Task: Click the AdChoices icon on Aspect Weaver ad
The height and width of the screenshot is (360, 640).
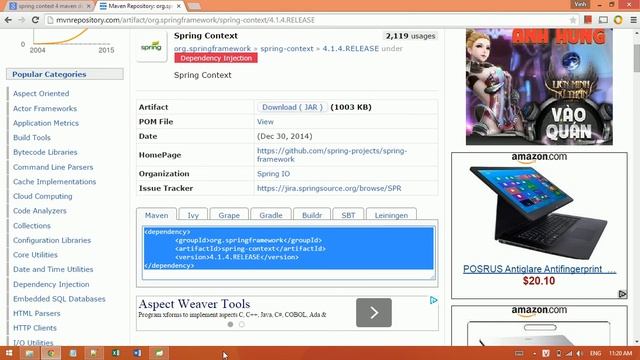Action: [433, 300]
